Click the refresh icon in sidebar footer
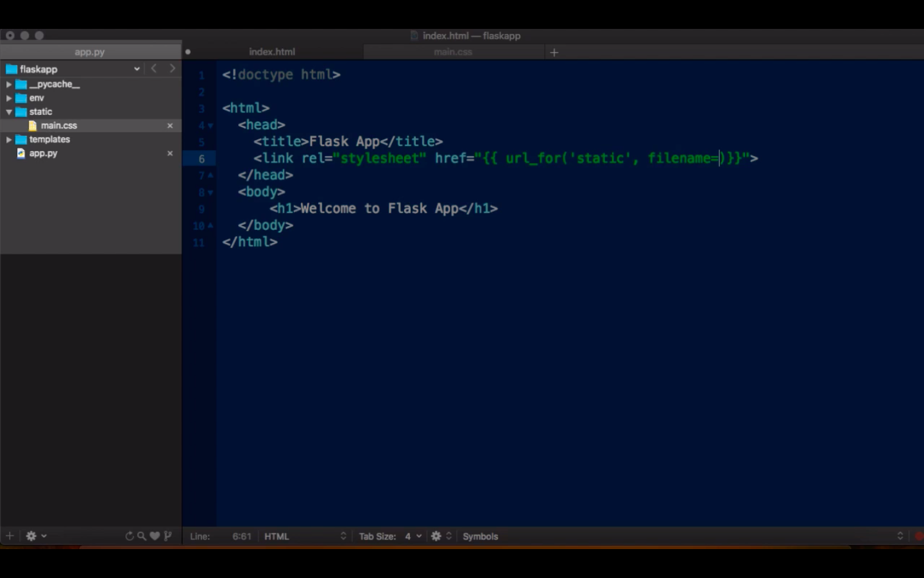The width and height of the screenshot is (924, 578). point(130,536)
